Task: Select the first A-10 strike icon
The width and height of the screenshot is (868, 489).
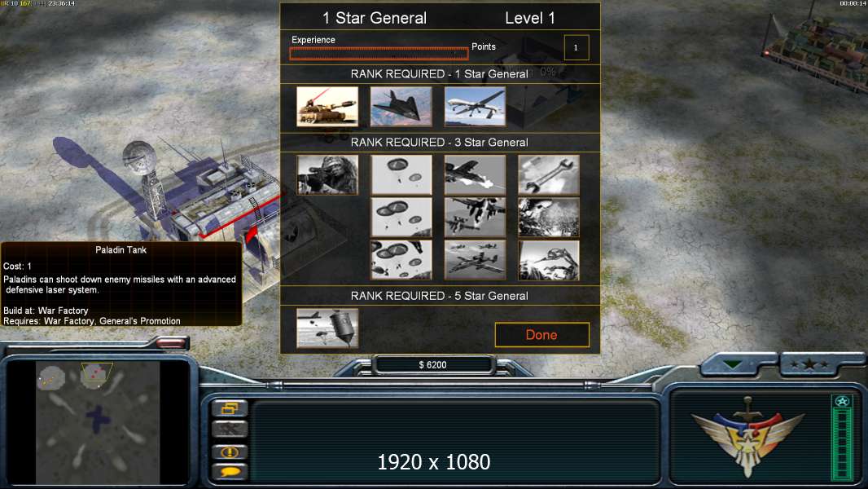Action: click(x=475, y=175)
